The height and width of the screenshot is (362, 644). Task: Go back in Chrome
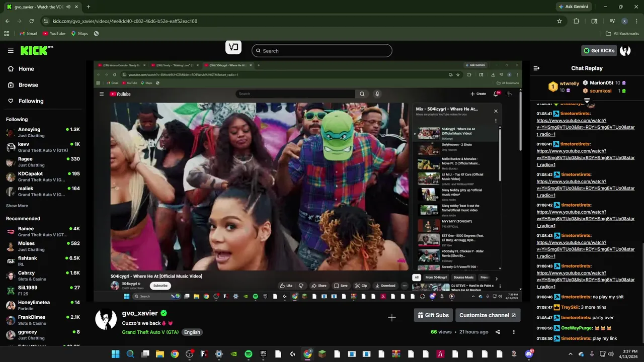click(x=7, y=21)
